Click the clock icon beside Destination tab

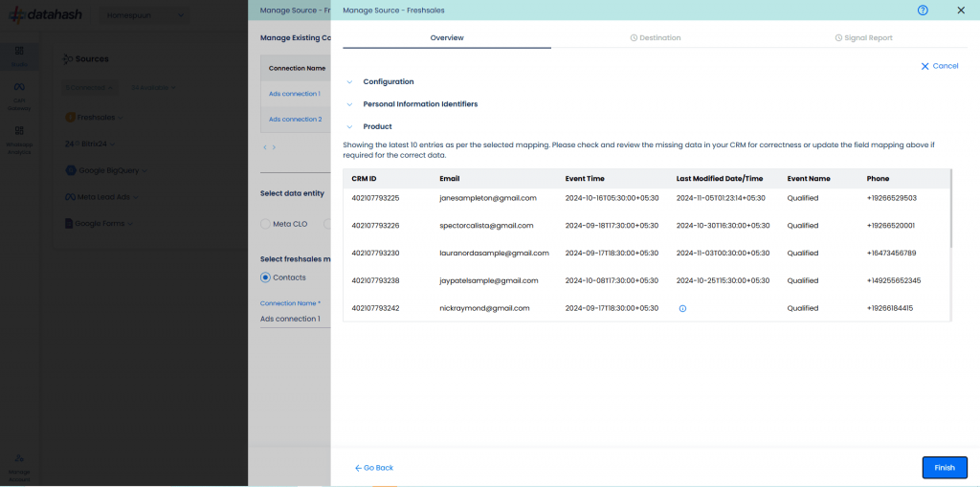[x=634, y=37]
